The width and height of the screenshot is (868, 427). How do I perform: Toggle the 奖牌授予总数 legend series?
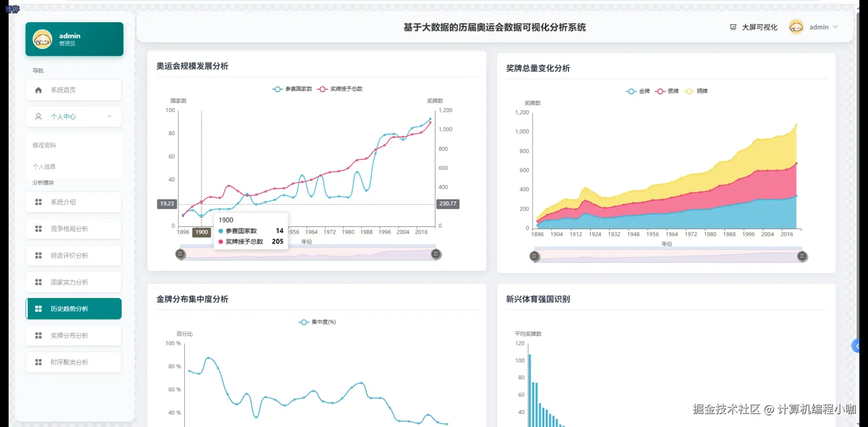pos(340,89)
